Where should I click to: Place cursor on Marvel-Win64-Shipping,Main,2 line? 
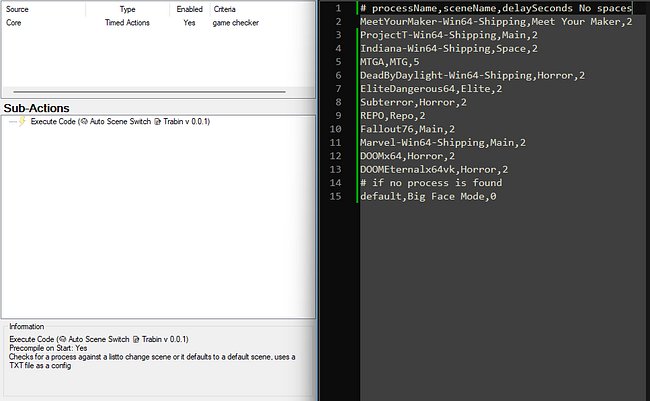pyautogui.click(x=443, y=143)
